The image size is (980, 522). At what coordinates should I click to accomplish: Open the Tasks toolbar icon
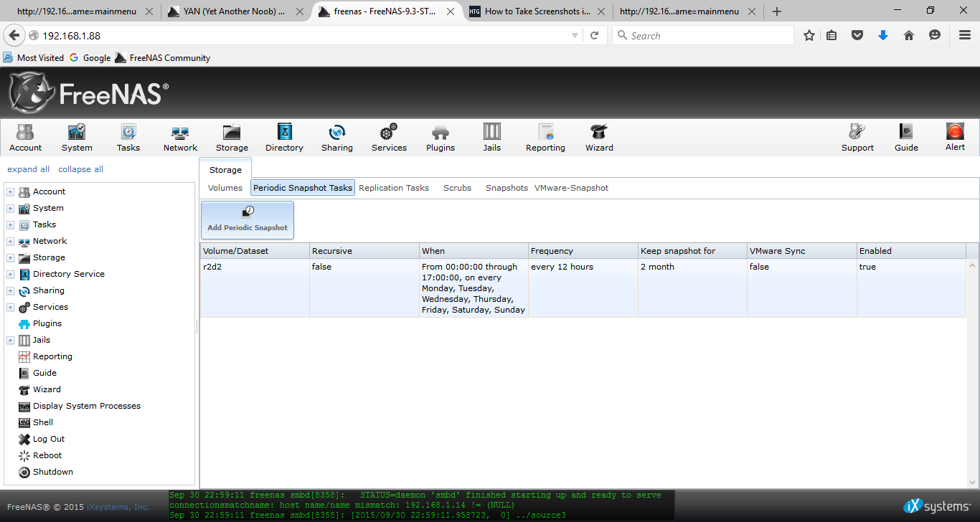click(128, 138)
